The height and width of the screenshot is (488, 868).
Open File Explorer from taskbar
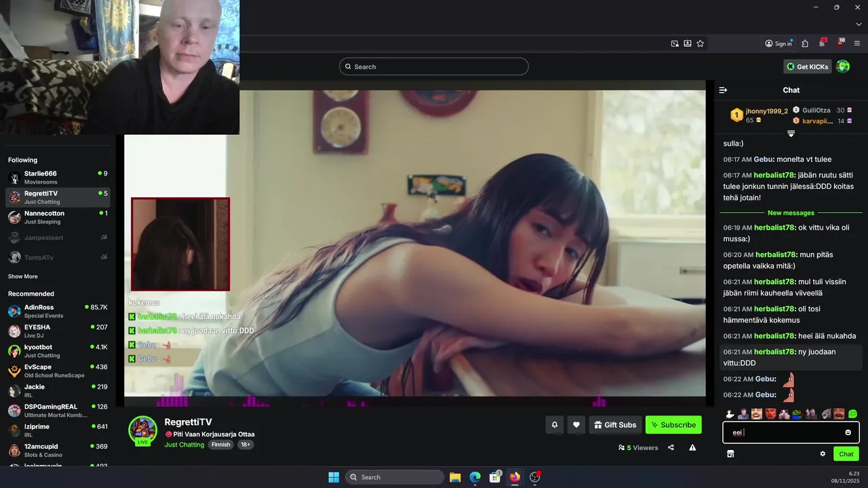[455, 477]
